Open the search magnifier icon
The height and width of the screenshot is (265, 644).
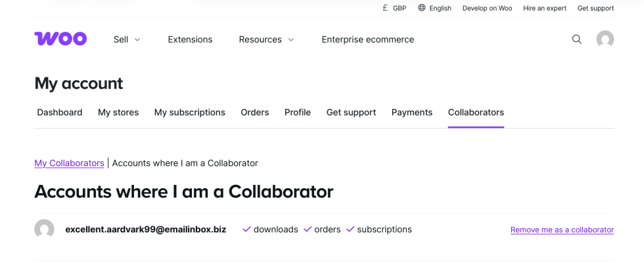click(x=577, y=39)
